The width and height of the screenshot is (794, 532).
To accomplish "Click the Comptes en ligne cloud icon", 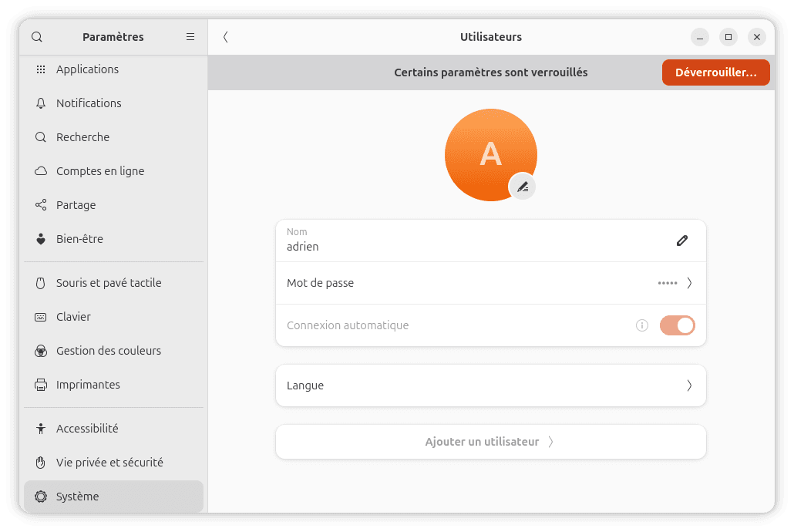I will point(41,171).
